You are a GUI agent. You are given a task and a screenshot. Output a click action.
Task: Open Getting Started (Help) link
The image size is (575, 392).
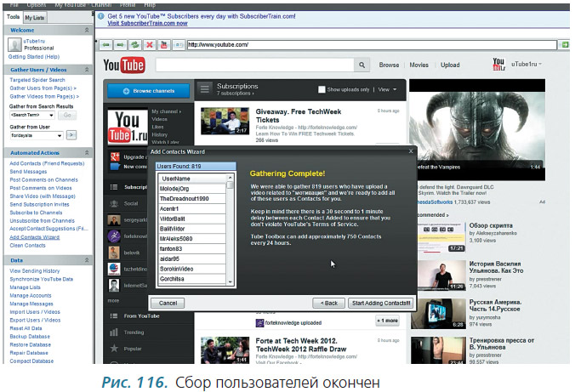(34, 57)
